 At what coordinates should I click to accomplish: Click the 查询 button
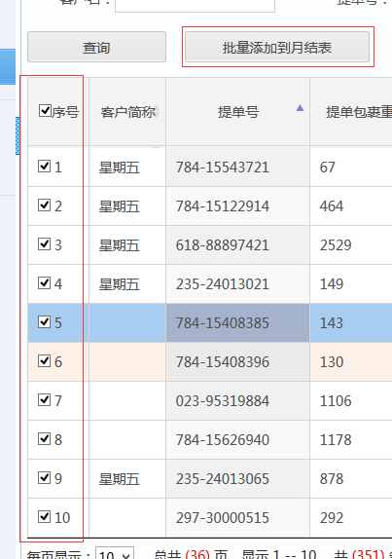click(96, 47)
